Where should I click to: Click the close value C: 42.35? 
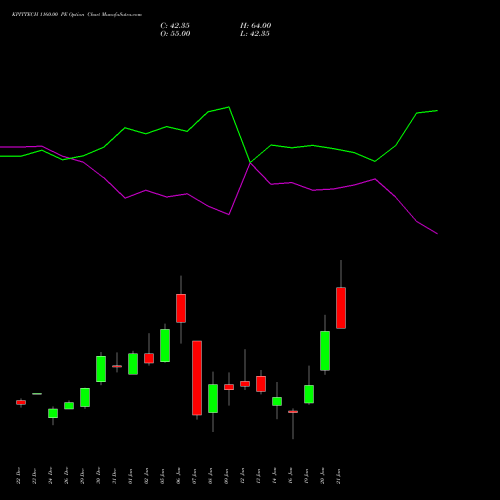click(175, 26)
